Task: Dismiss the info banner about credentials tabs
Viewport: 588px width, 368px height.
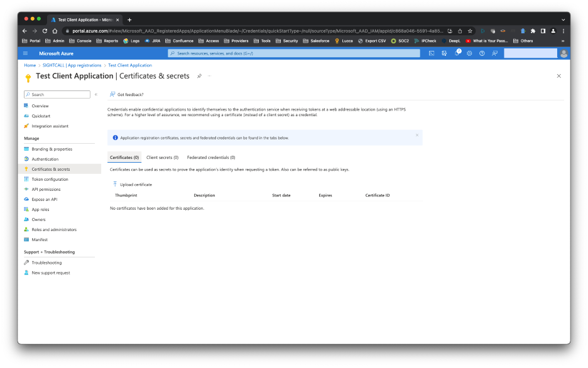Action: click(x=417, y=135)
